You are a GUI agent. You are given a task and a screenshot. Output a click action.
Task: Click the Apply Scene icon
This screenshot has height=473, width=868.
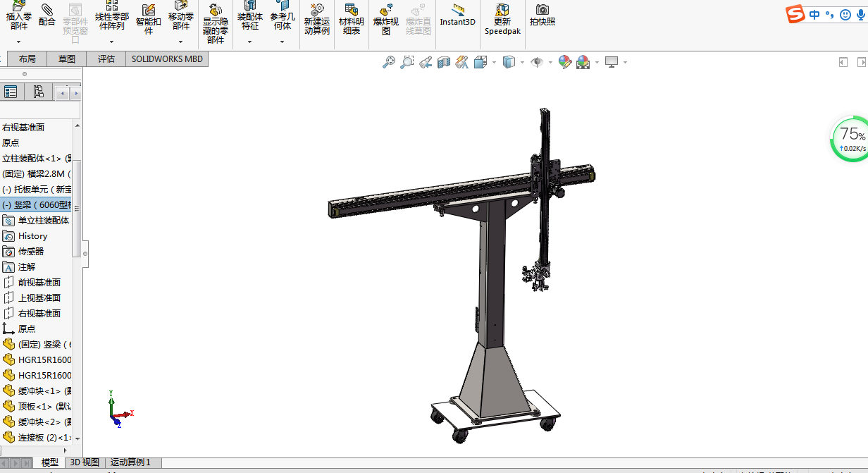point(583,62)
